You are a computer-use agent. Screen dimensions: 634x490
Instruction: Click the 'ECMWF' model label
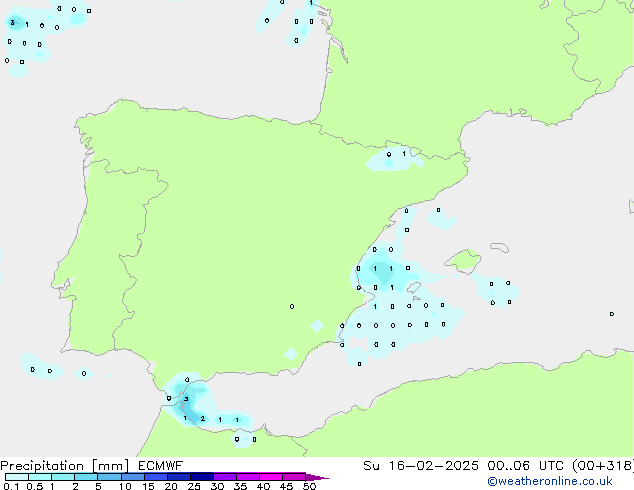coord(161,466)
